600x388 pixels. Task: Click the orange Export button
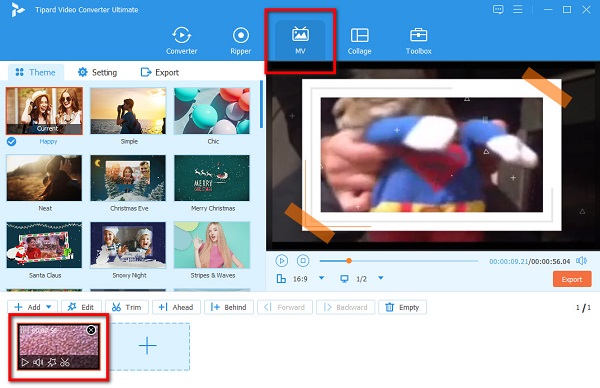pyautogui.click(x=572, y=279)
